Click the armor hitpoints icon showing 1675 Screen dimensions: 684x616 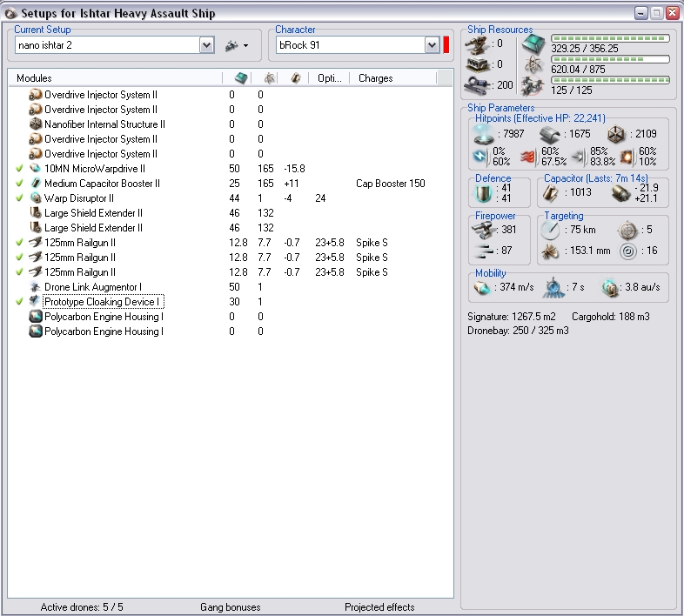[x=550, y=135]
